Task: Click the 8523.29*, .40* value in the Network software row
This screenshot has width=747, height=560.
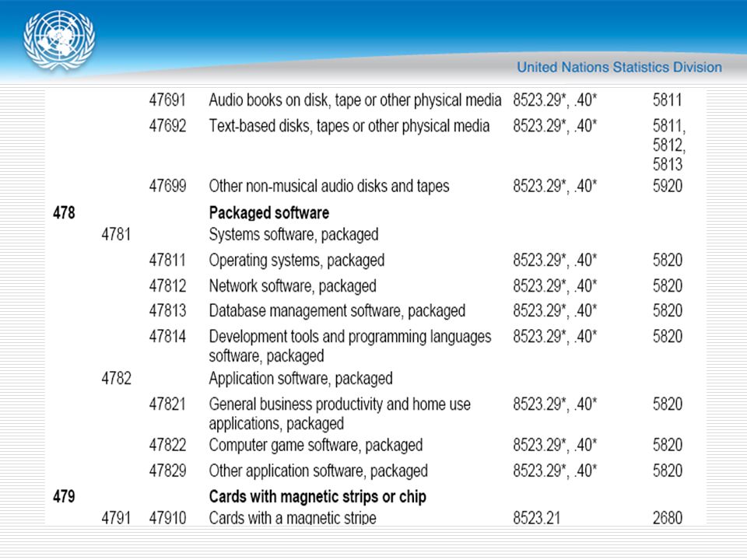Action: coord(555,285)
